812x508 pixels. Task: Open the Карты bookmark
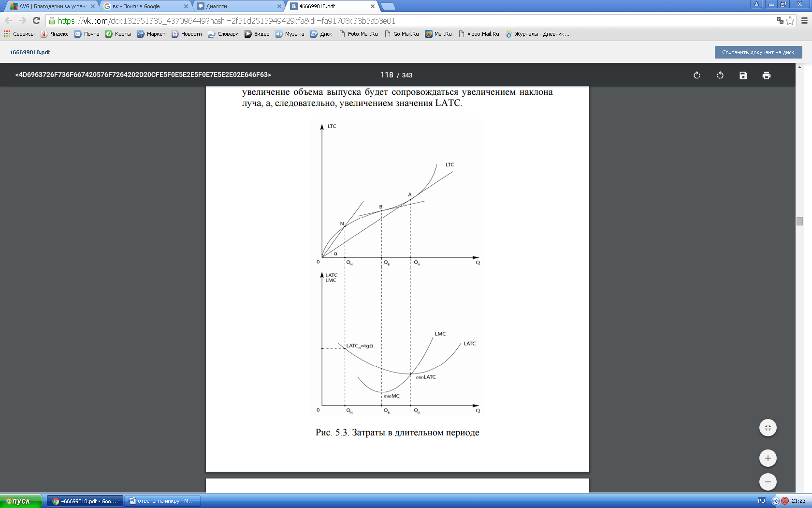click(118, 34)
